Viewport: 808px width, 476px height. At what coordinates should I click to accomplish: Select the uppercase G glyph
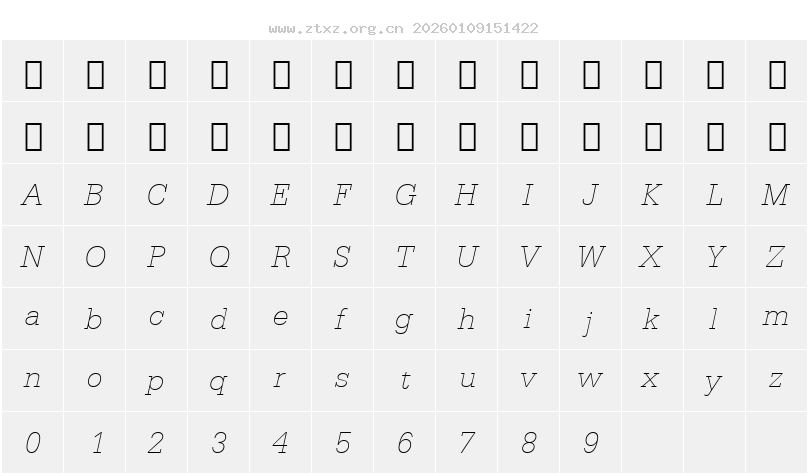click(405, 195)
